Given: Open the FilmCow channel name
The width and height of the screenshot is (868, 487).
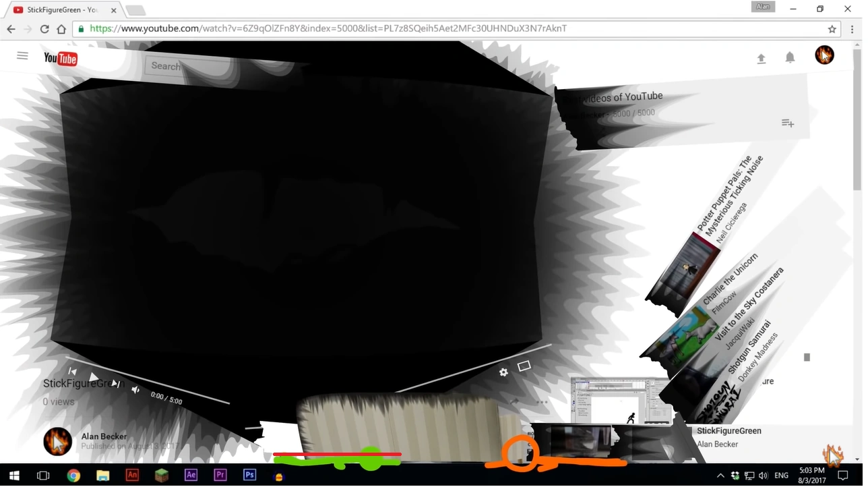Looking at the screenshot, I should (x=724, y=303).
